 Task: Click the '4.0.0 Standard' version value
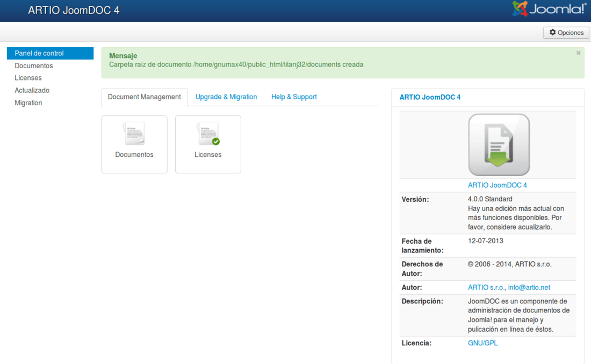coord(490,199)
